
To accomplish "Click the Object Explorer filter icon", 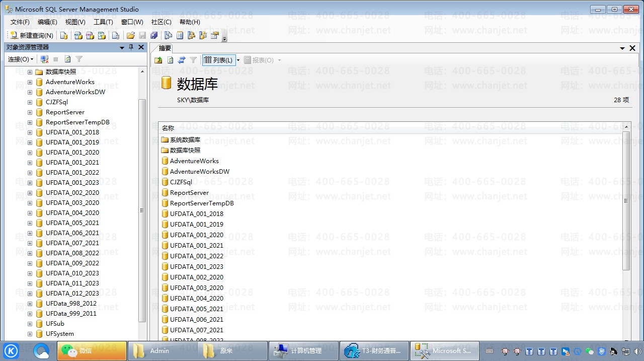I will tap(79, 59).
